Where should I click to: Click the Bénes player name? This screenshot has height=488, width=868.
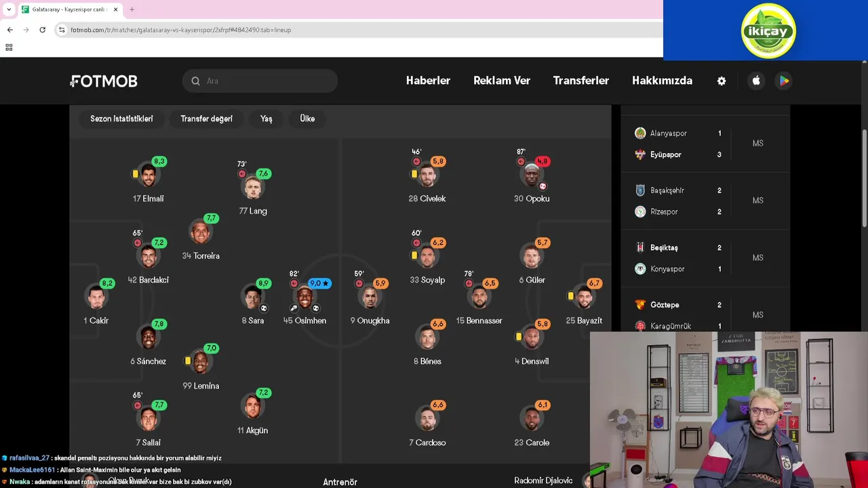coord(427,361)
